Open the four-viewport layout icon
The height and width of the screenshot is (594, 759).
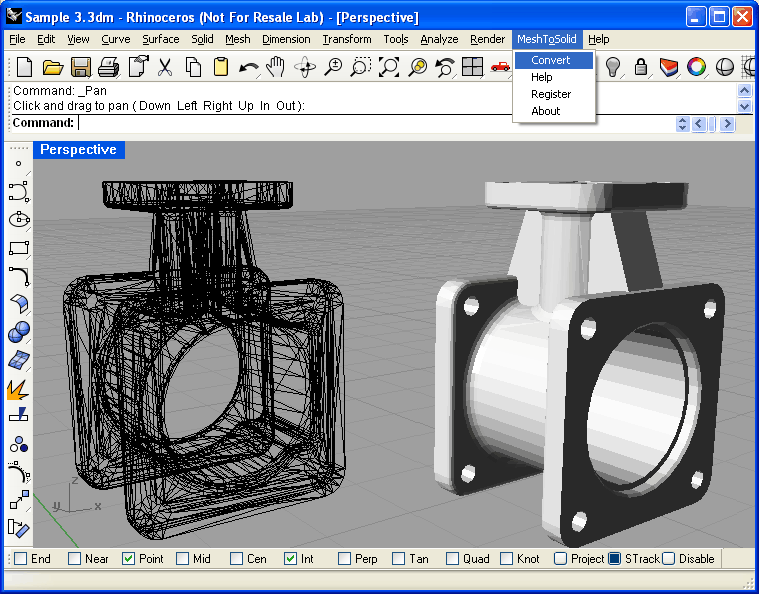click(x=472, y=67)
